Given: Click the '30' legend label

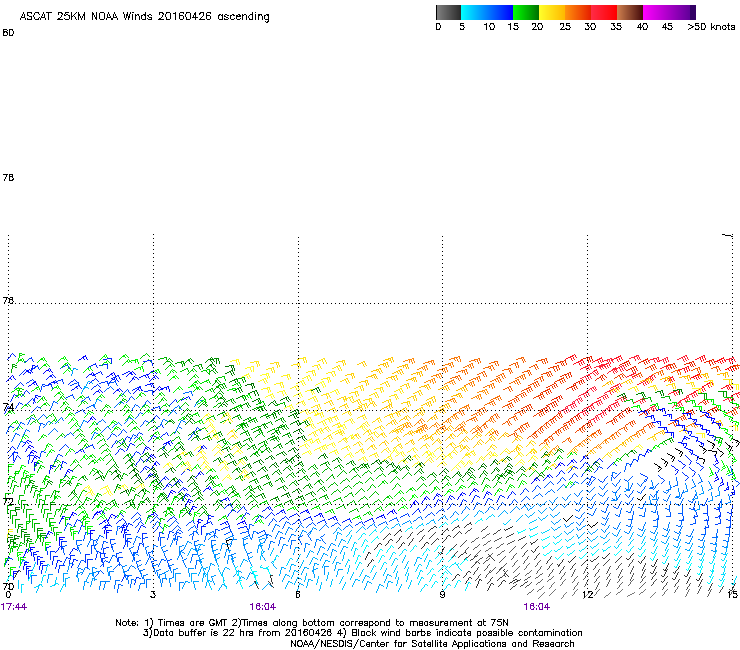Looking at the screenshot, I should click(590, 27).
